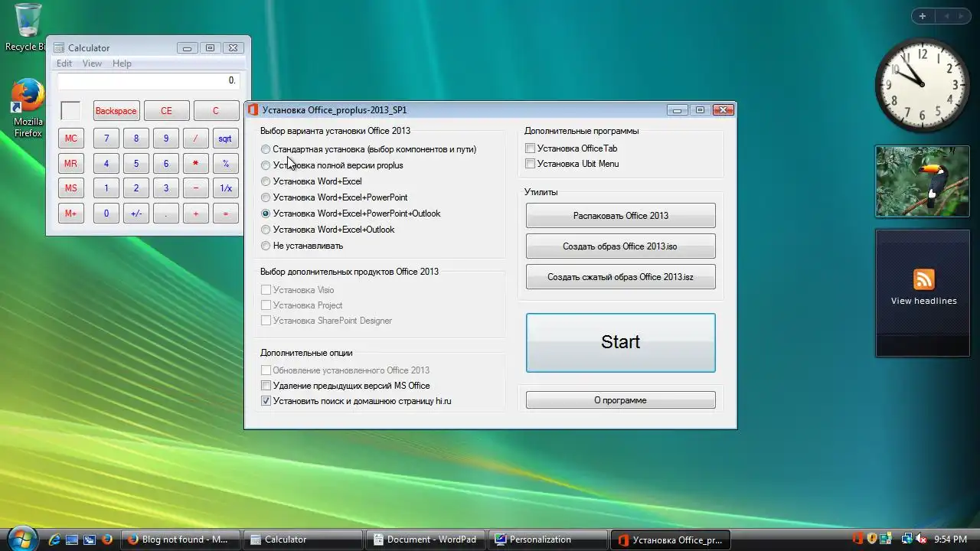
Task: Click RSS feed headlines gadget icon
Action: 924,279
